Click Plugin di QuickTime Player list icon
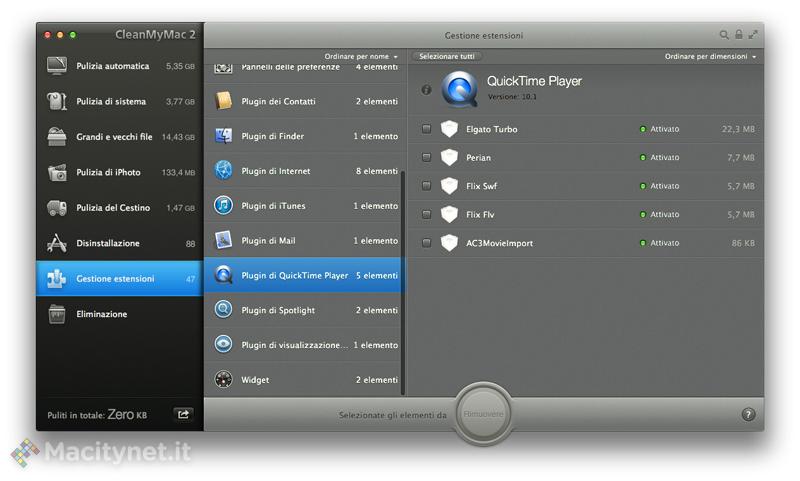The width and height of the screenshot is (800, 481). (223, 275)
